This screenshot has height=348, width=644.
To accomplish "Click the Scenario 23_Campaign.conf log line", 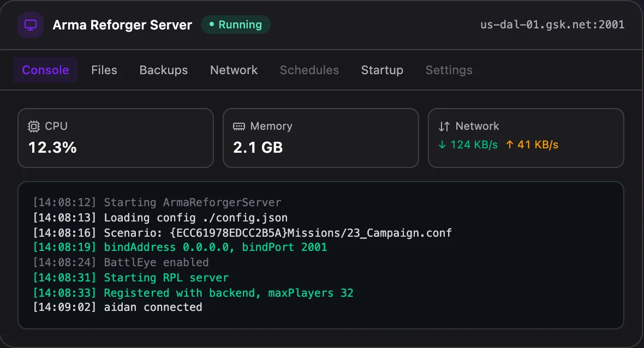I will 242,233.
